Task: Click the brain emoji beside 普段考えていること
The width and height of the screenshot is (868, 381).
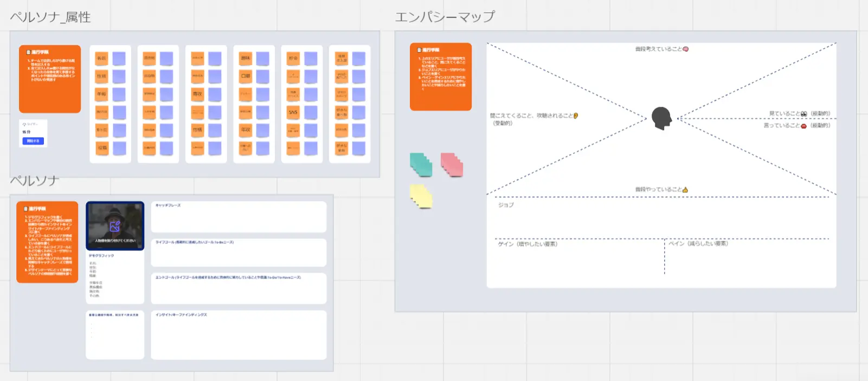Action: coord(686,49)
